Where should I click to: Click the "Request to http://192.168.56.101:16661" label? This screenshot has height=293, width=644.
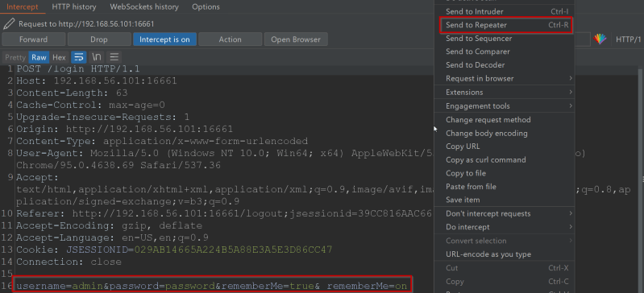pyautogui.click(x=86, y=24)
